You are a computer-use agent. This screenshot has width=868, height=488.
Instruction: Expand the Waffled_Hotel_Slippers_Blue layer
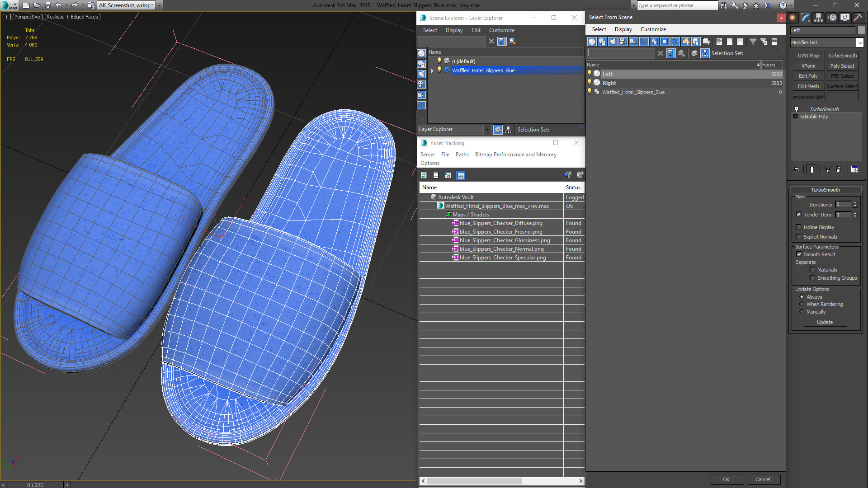[430, 70]
